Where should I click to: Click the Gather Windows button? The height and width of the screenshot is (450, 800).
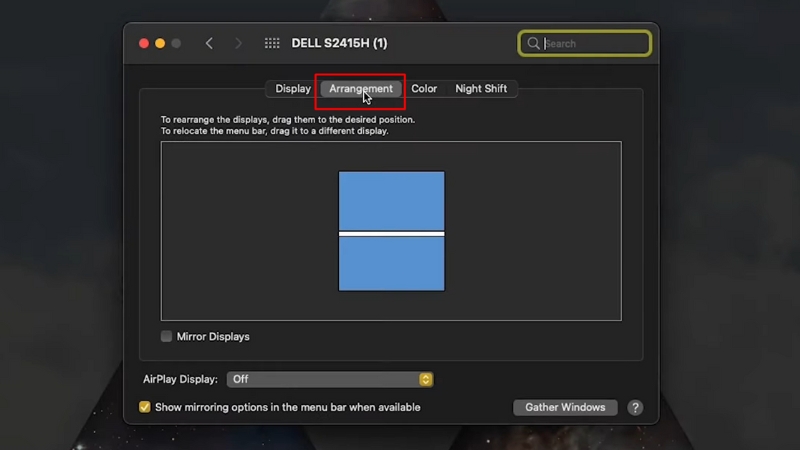click(x=565, y=407)
